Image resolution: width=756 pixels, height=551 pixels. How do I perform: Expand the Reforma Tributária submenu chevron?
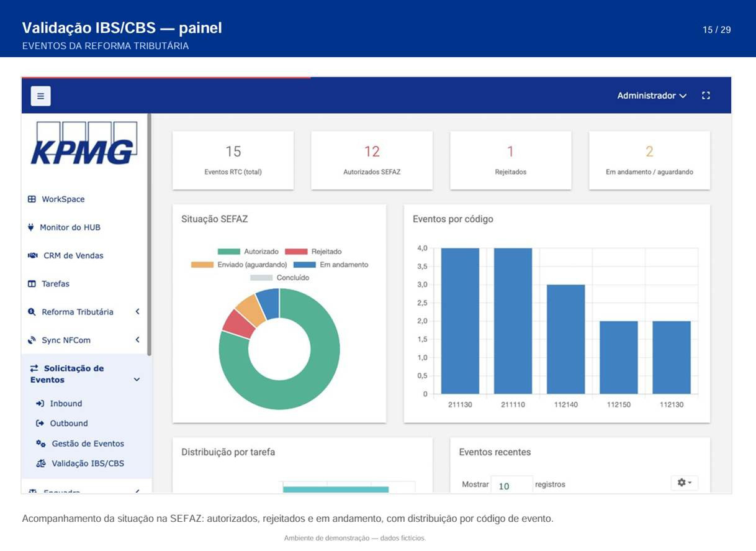tap(137, 312)
